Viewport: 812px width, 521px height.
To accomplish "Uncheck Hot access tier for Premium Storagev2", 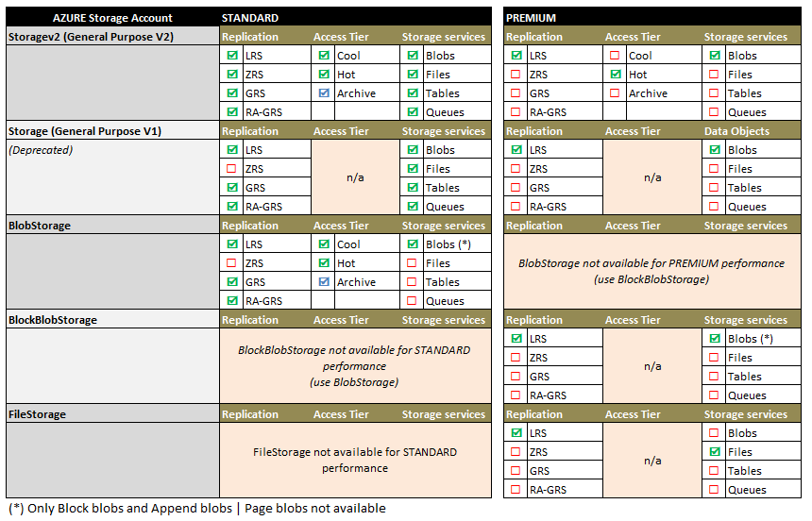I will pos(616,75).
